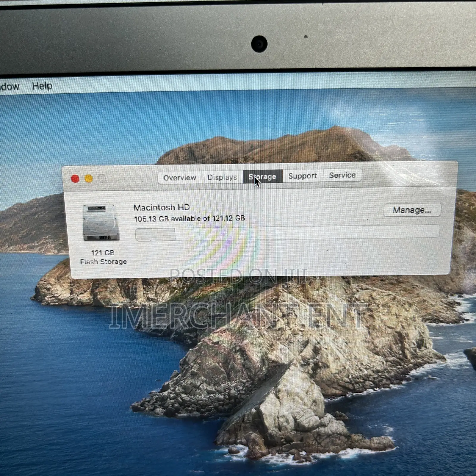Image resolution: width=476 pixels, height=476 pixels.
Task: Click the Macintosh HD drive icon
Action: (x=101, y=223)
